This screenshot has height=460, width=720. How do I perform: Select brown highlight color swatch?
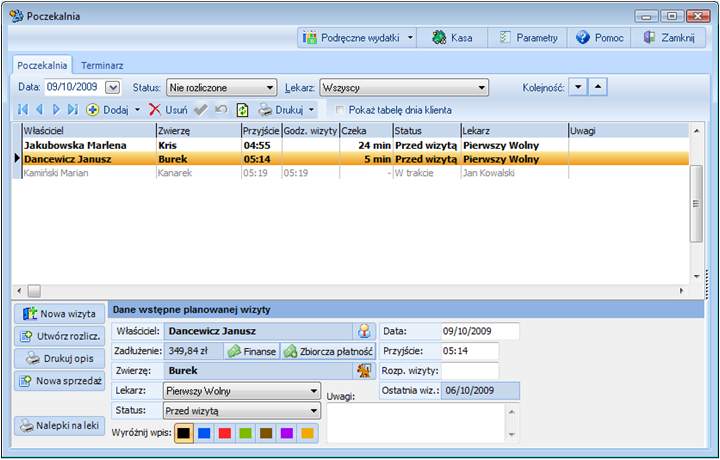[x=266, y=433]
